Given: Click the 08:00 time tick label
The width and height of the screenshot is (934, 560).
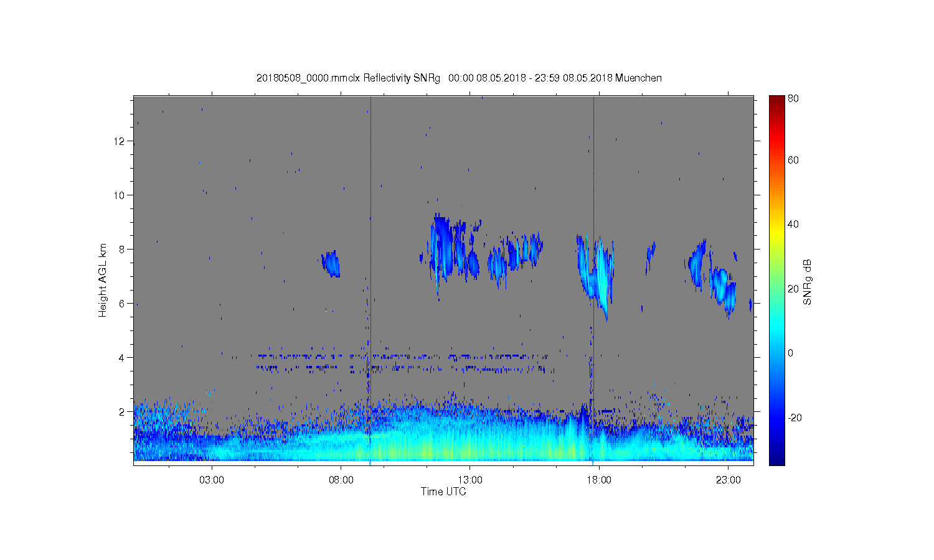Looking at the screenshot, I should [x=341, y=480].
